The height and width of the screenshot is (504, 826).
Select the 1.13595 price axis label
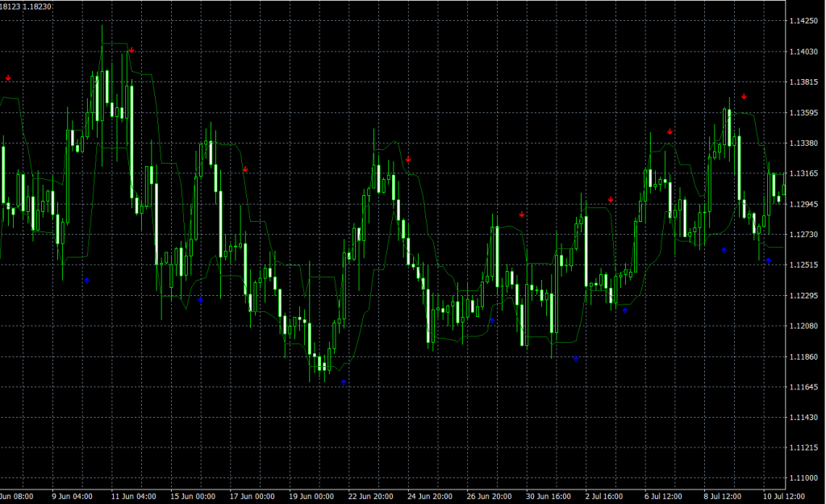point(803,113)
